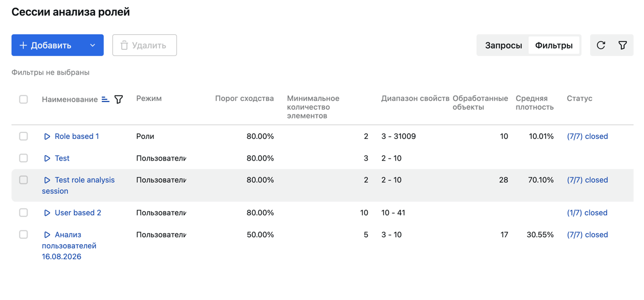644x300 pixels.
Task: Tick the checkbox for the Test row
Action: 23,158
